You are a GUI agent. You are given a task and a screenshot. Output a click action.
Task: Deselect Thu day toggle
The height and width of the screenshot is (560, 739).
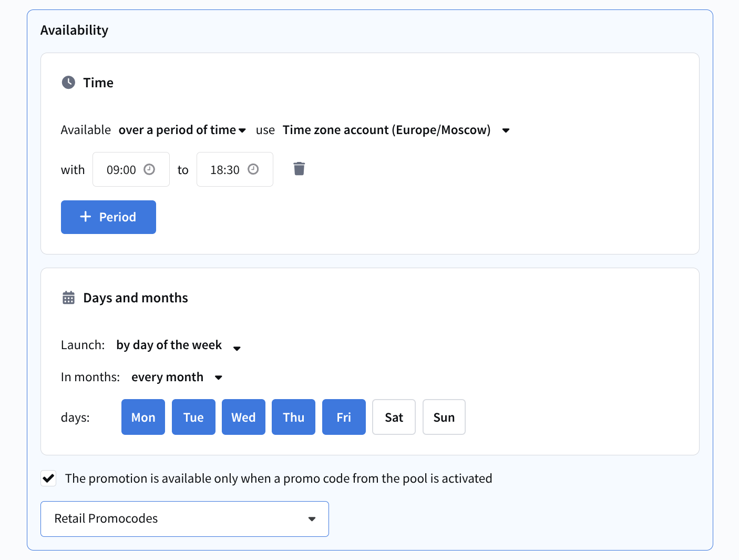293,417
